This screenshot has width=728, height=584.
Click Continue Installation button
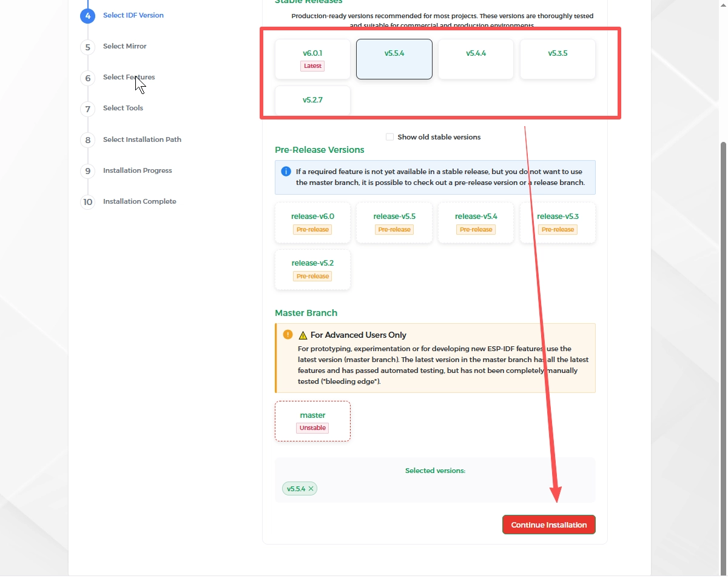click(549, 525)
